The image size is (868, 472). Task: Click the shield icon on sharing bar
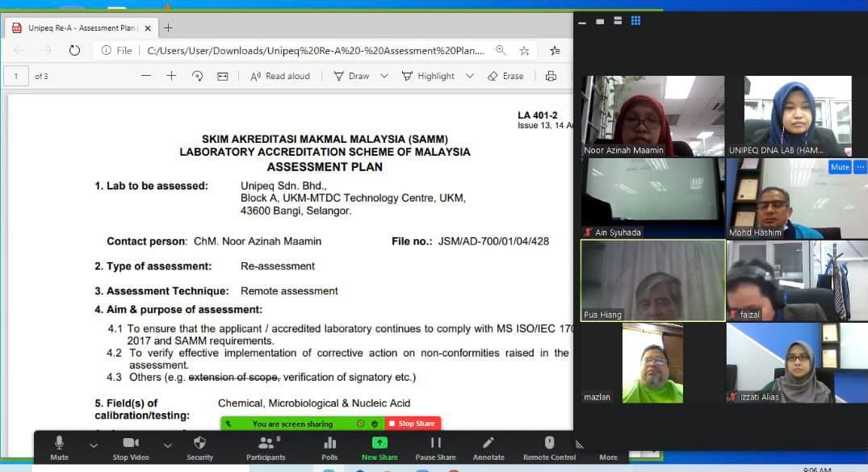[x=375, y=424]
